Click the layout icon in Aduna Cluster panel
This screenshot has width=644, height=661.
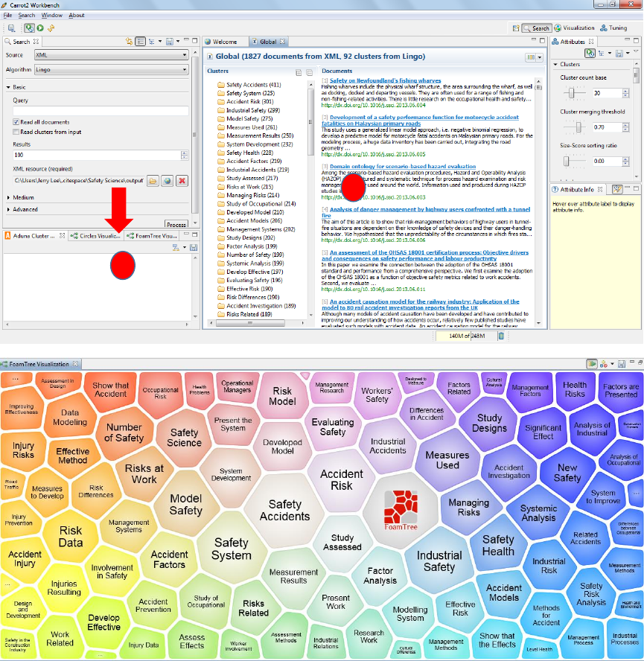tap(176, 247)
